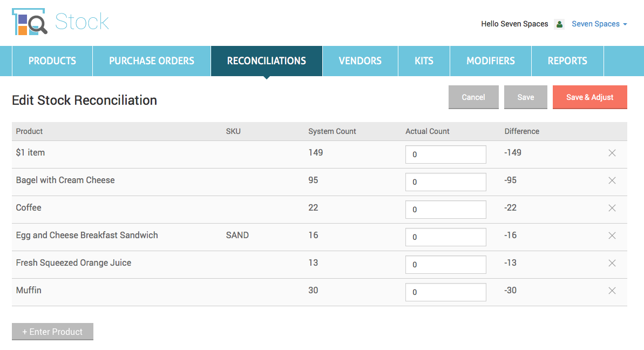The height and width of the screenshot is (350, 644).
Task: Go to the Vendors tab
Action: coord(360,61)
